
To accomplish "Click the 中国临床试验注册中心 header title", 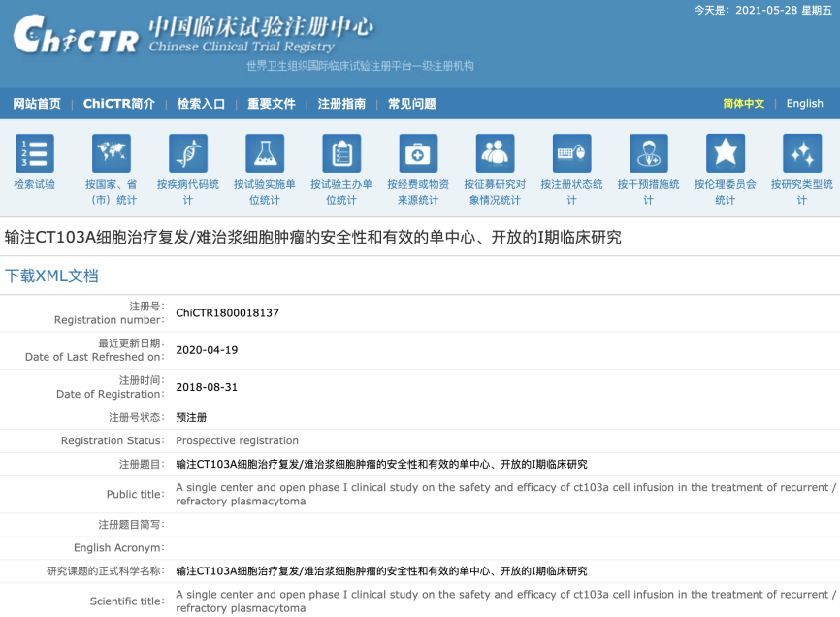I will coord(261,27).
